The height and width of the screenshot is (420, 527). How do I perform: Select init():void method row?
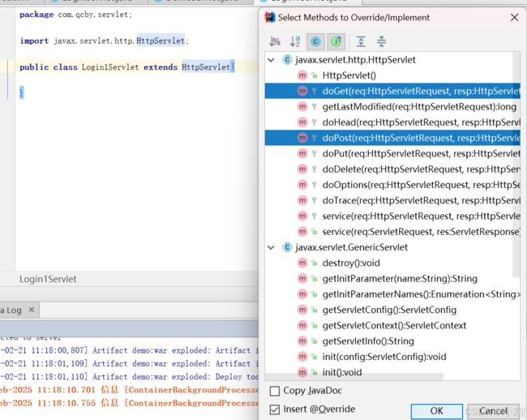point(392,372)
